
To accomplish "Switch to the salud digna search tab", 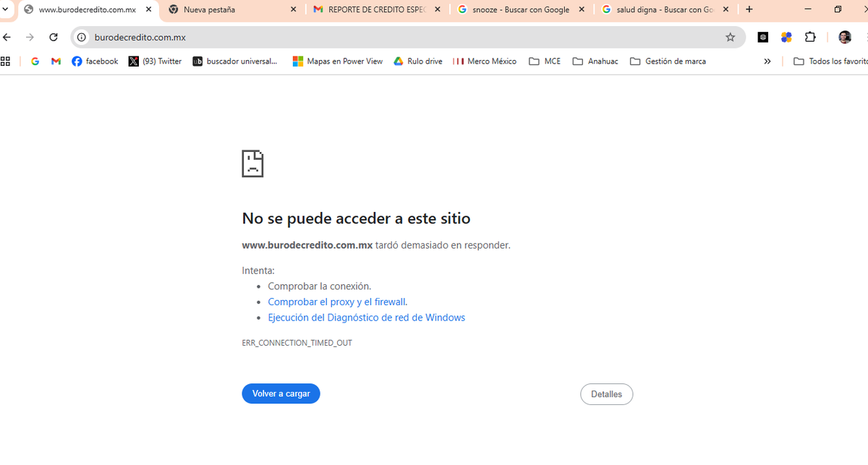I will point(665,9).
